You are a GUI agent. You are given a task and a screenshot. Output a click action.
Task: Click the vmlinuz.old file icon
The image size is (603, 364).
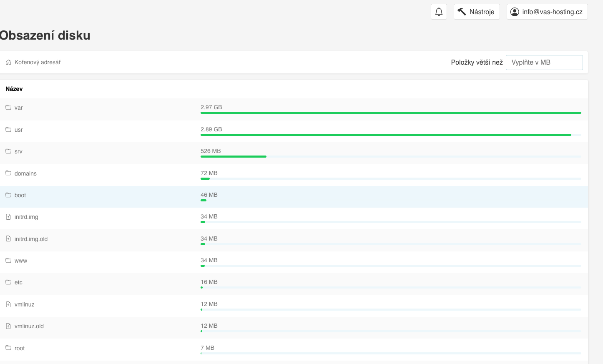[x=8, y=326]
